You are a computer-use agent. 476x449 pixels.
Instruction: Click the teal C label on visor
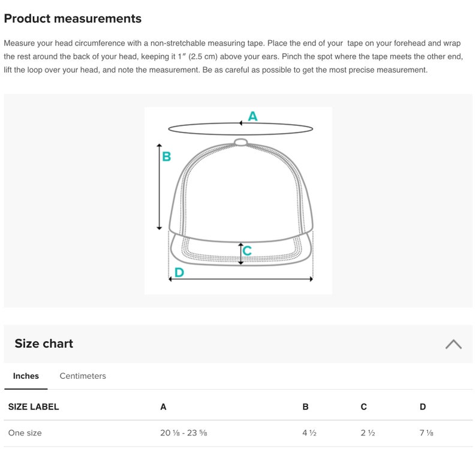click(x=247, y=251)
